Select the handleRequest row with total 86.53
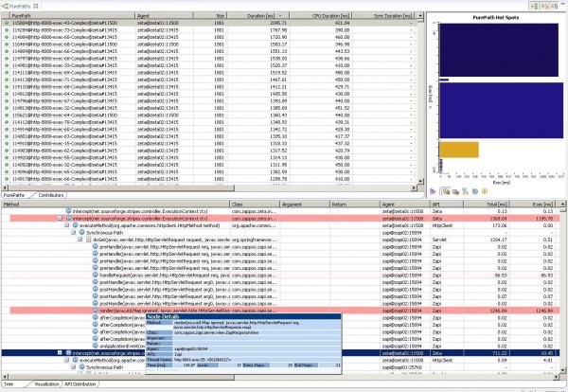 click(x=284, y=275)
